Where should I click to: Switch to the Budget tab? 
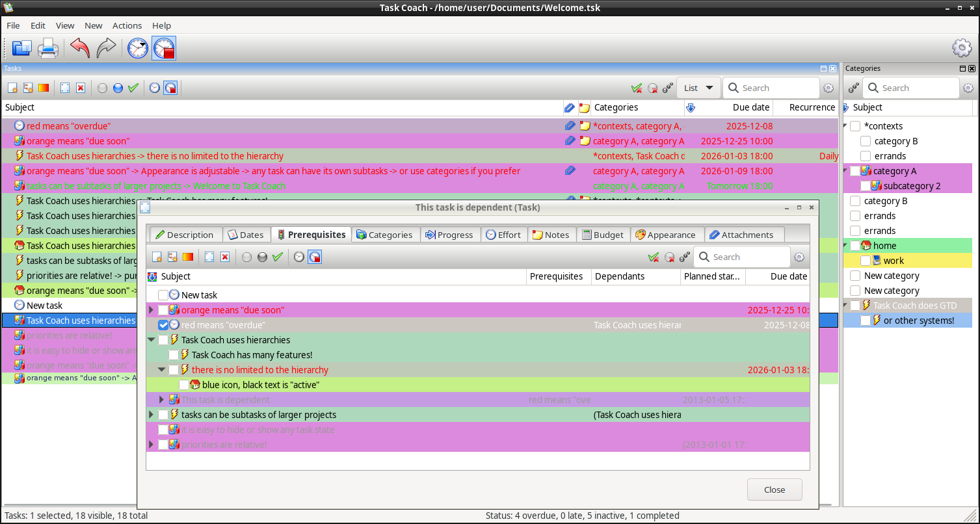pyautogui.click(x=603, y=235)
